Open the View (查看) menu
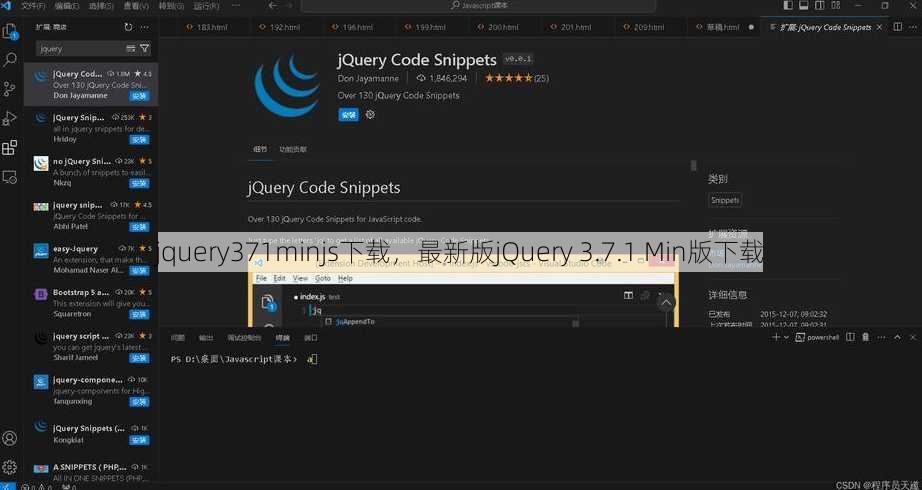The image size is (922, 490). 136,6
